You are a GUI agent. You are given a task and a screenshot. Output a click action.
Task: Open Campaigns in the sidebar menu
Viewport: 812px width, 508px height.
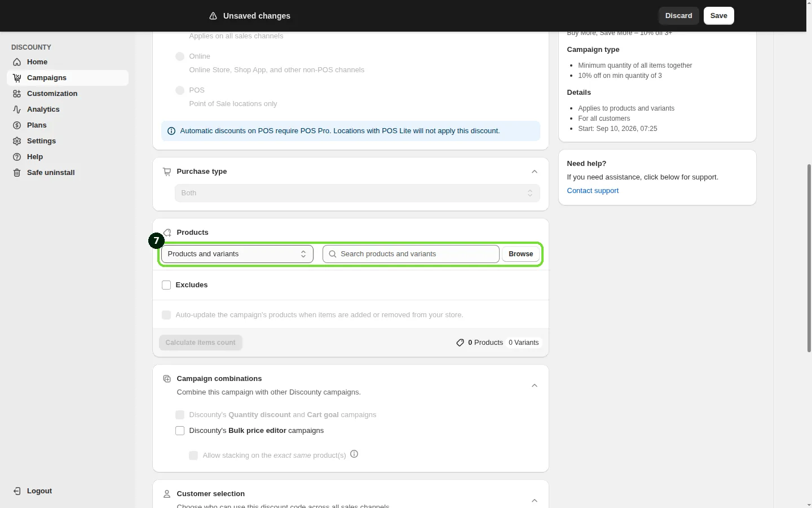68,78
